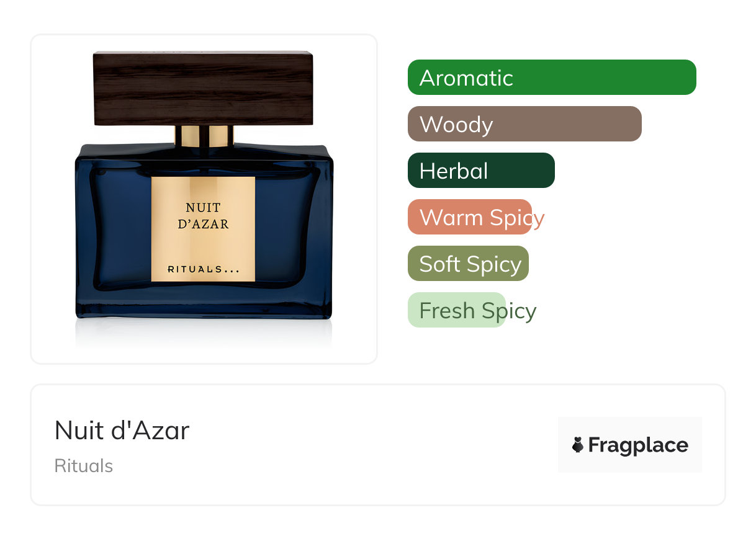The image size is (756, 536).
Task: Click the grey box around Fragplace logo
Action: pyautogui.click(x=630, y=445)
